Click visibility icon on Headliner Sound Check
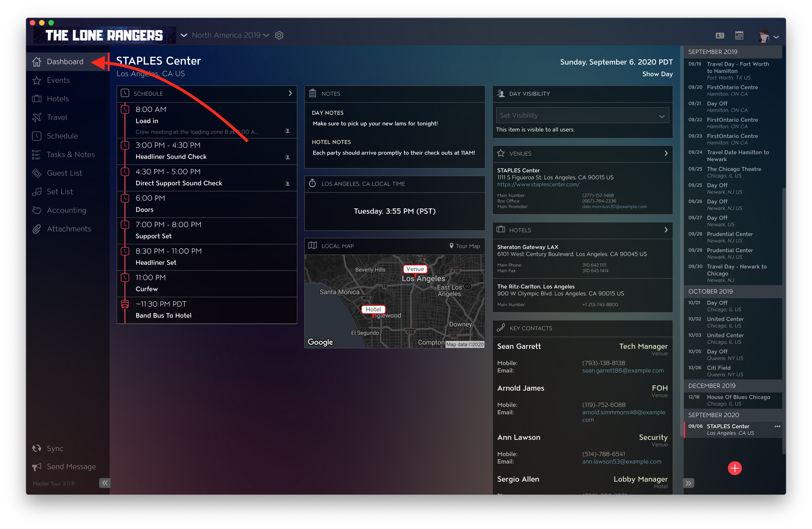Viewport: 812px width, 529px height. pos(287,157)
